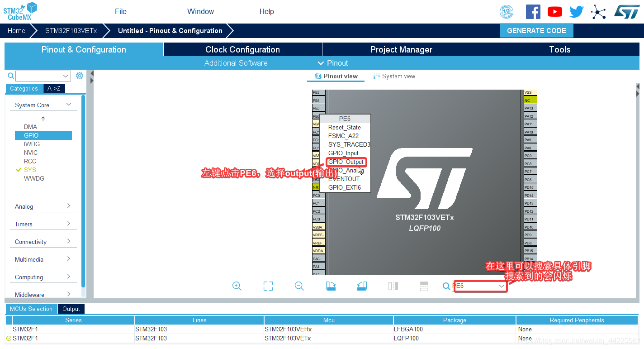
Task: Open the Help menu
Action: pyautogui.click(x=267, y=12)
